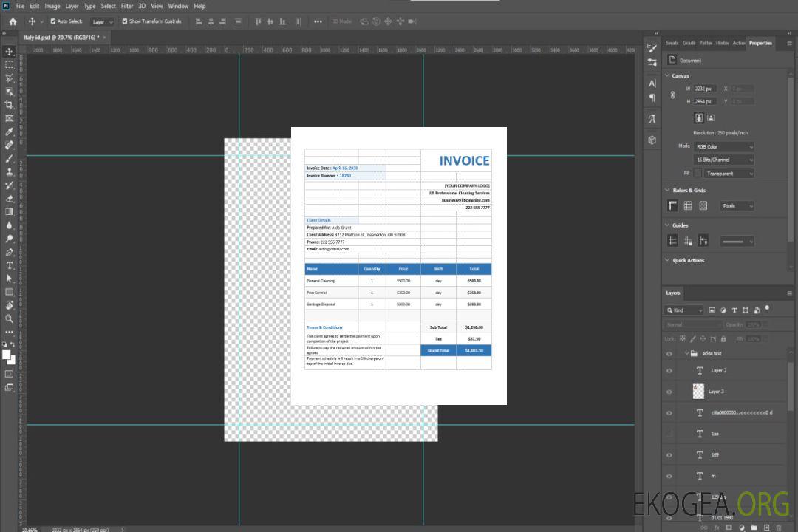Select the Crop tool
Image resolution: width=798 pixels, height=532 pixels.
pyautogui.click(x=9, y=105)
